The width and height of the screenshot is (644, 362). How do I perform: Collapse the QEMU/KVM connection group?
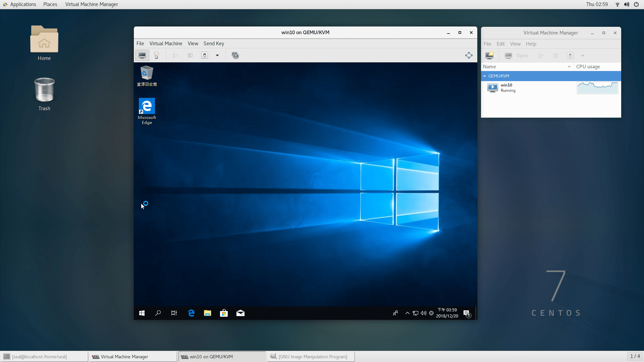click(x=484, y=76)
